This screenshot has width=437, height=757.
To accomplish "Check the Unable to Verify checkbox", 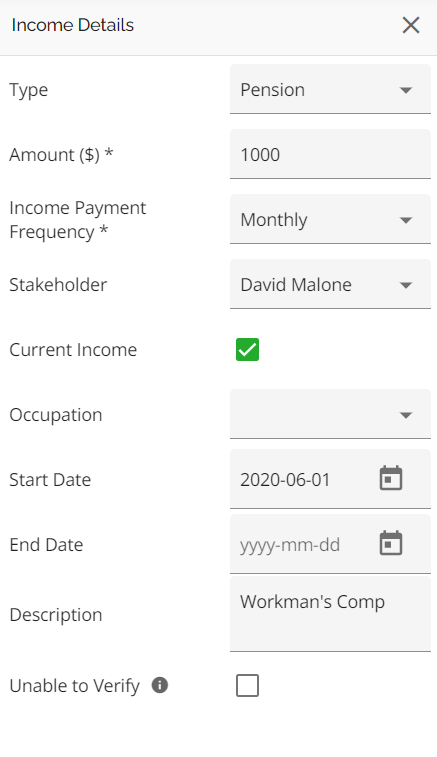I will tap(247, 686).
